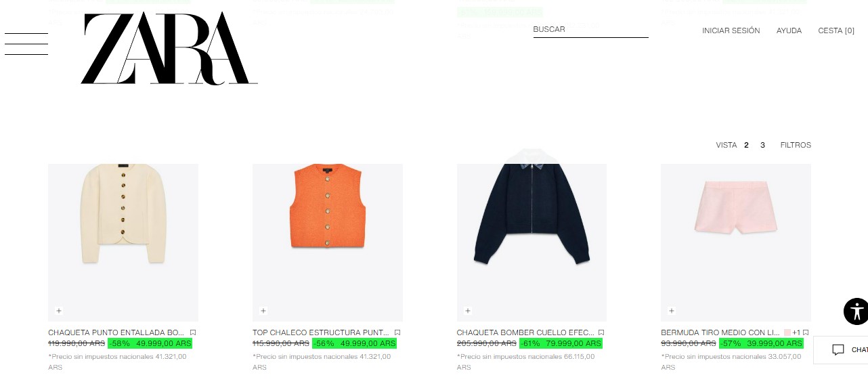Switch to view 3 columns
The width and height of the screenshot is (868, 390).
click(x=762, y=145)
